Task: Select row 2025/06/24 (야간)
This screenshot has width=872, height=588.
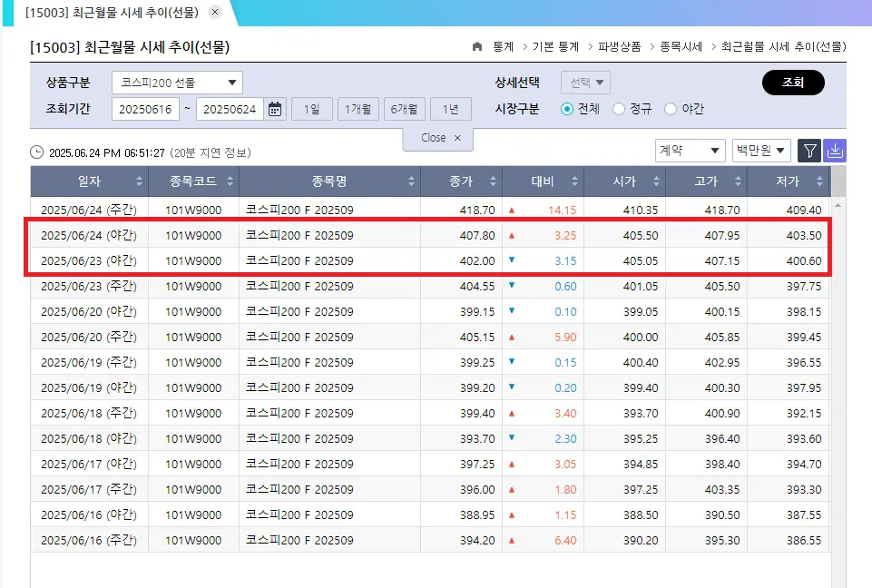Action: pyautogui.click(x=430, y=235)
